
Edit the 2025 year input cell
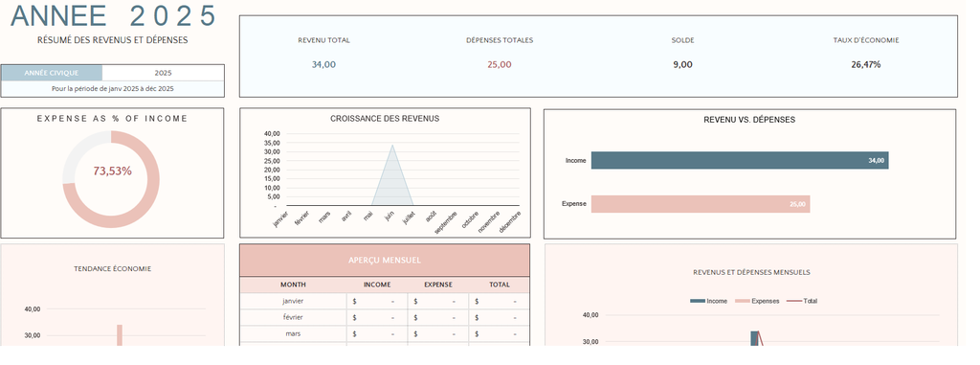tap(163, 73)
